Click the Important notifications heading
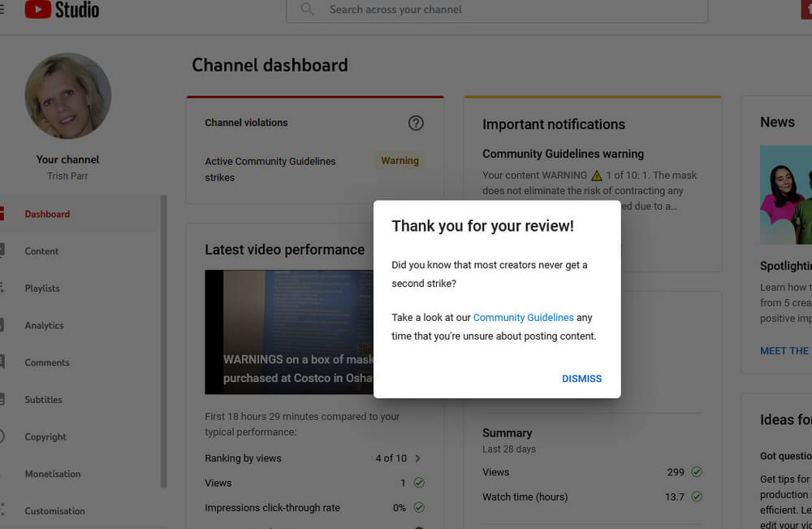Screen dimensions: 812x529 pos(554,124)
